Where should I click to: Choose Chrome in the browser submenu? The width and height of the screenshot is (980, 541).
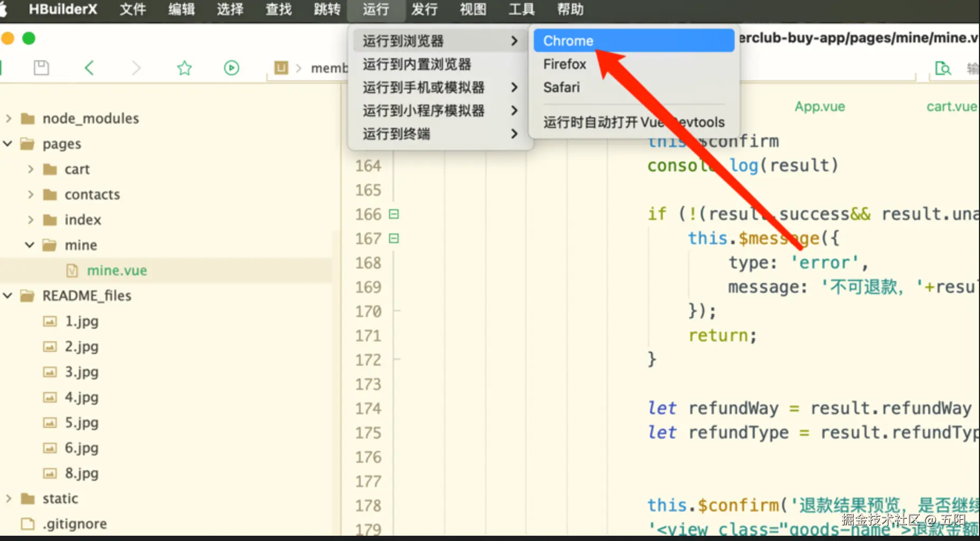pos(634,41)
